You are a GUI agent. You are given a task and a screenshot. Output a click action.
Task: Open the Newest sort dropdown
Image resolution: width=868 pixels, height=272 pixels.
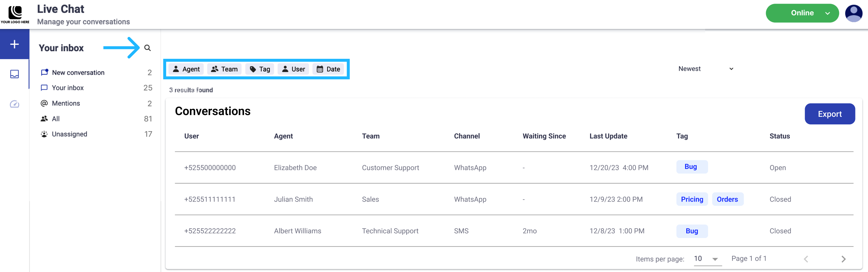(706, 69)
